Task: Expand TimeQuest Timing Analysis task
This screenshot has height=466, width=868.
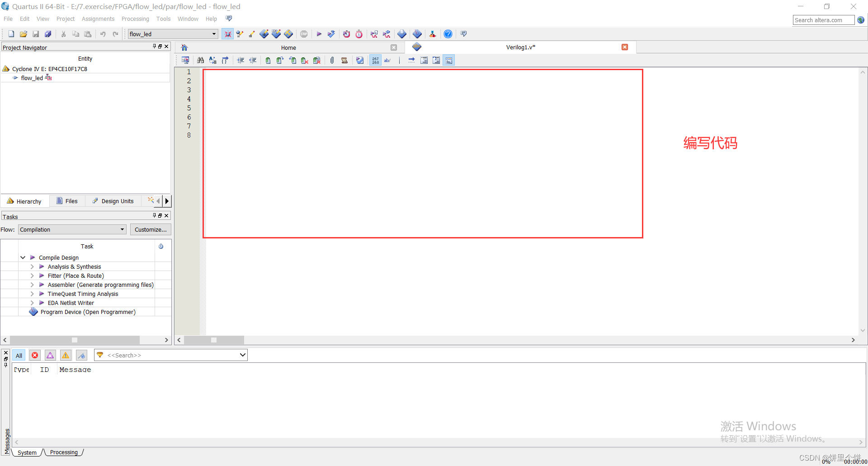Action: 32,294
